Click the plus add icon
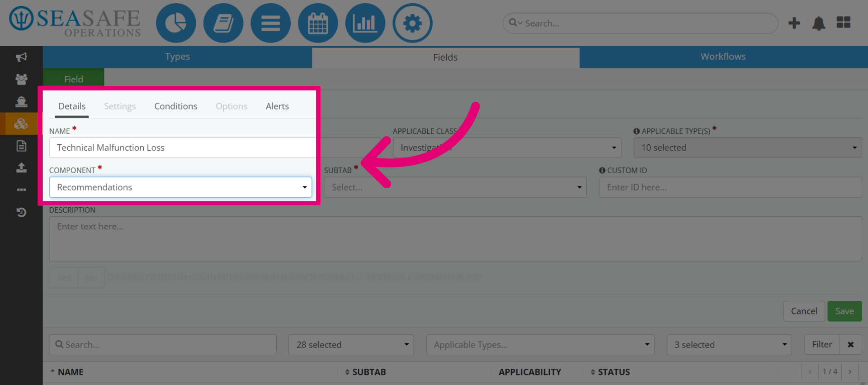Image resolution: width=868 pixels, height=385 pixels. (794, 23)
